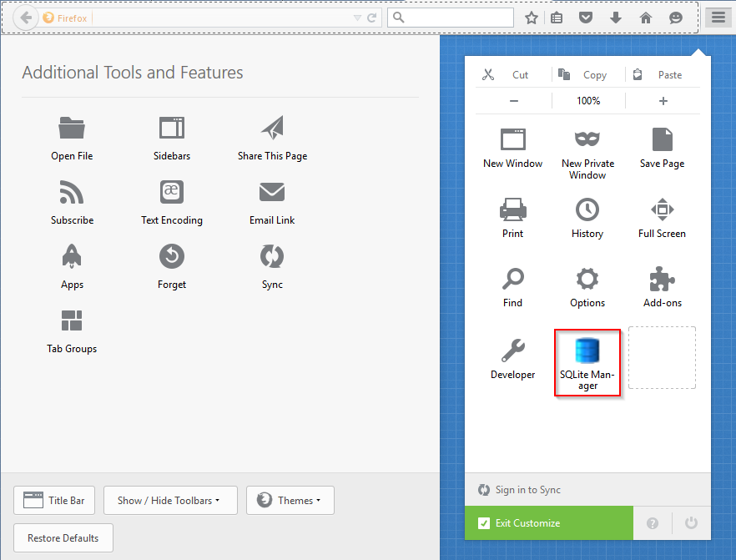Click the Sync icon in Additional Tools
Screen dimensions: 736x560
coord(272,256)
